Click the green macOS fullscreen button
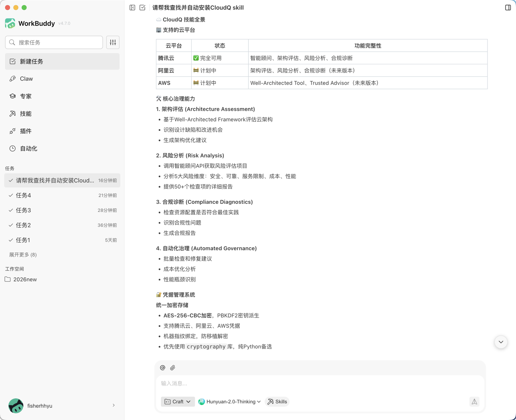The width and height of the screenshot is (516, 420). click(x=24, y=7)
